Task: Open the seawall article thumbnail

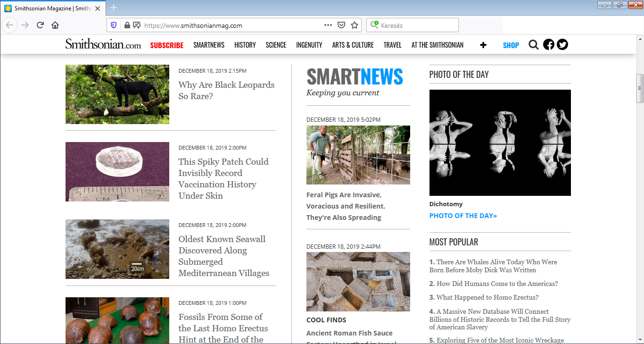Action: (x=117, y=249)
